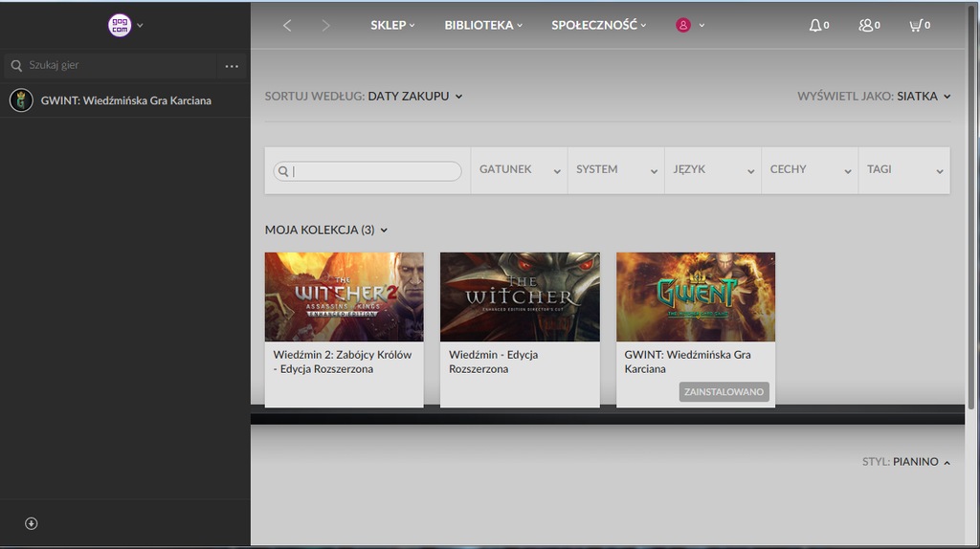
Task: Open notifications bell icon
Action: click(815, 26)
